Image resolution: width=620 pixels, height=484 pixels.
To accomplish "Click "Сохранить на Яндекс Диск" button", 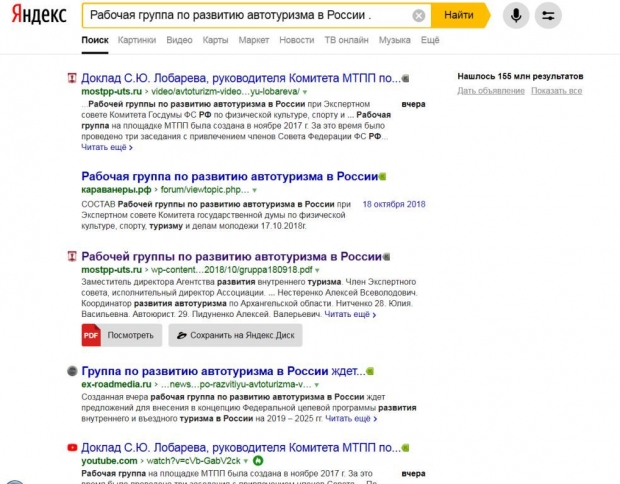I will (235, 336).
